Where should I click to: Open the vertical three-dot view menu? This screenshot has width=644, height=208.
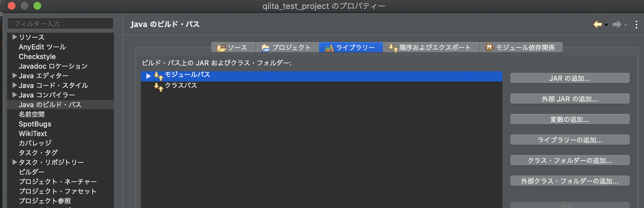636,24
